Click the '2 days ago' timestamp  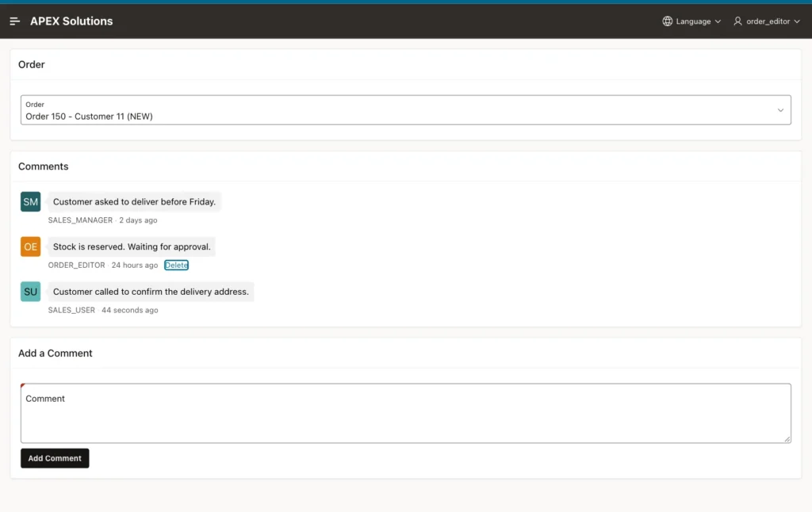(138, 220)
